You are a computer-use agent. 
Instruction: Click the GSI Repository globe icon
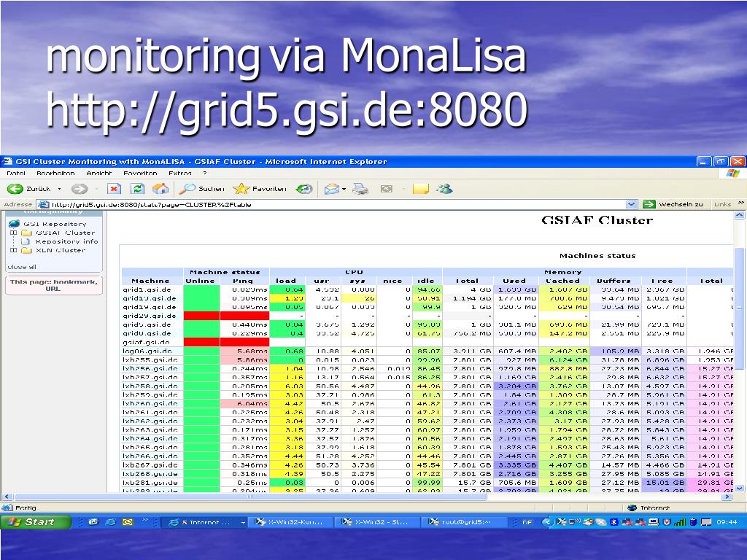[15, 224]
